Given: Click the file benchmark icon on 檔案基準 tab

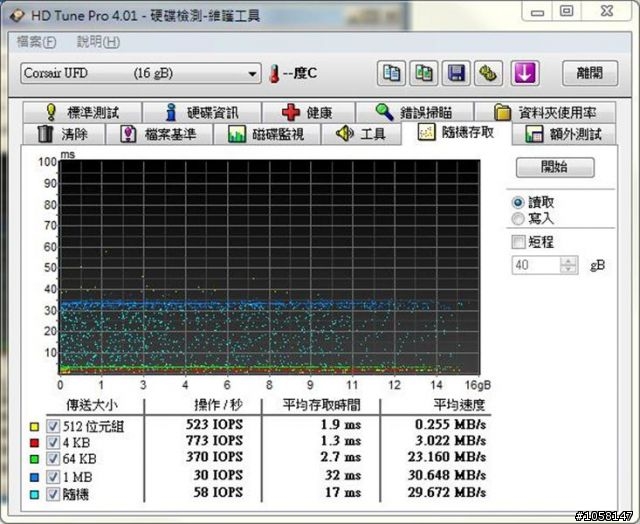Looking at the screenshot, I should point(128,134).
